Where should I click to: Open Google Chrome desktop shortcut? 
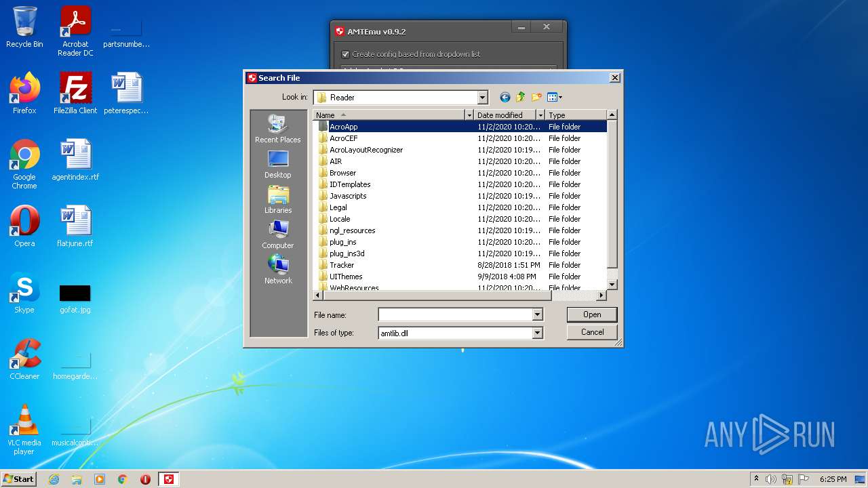[24, 164]
